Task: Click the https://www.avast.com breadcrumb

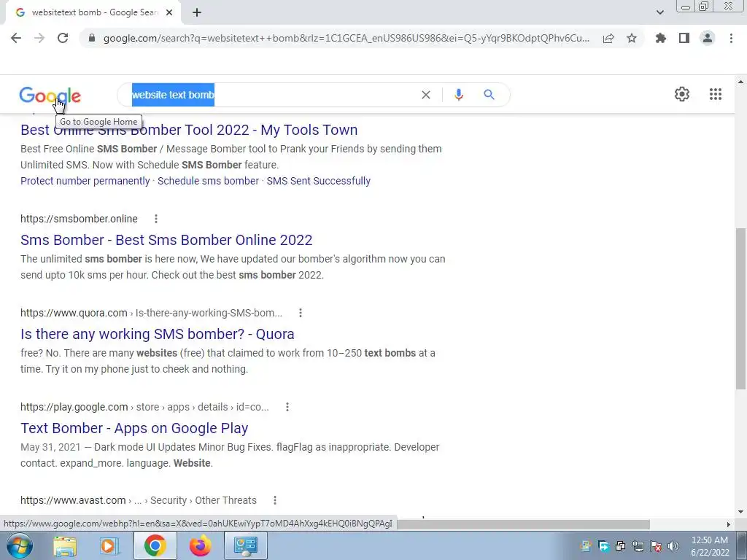Action: (x=138, y=500)
